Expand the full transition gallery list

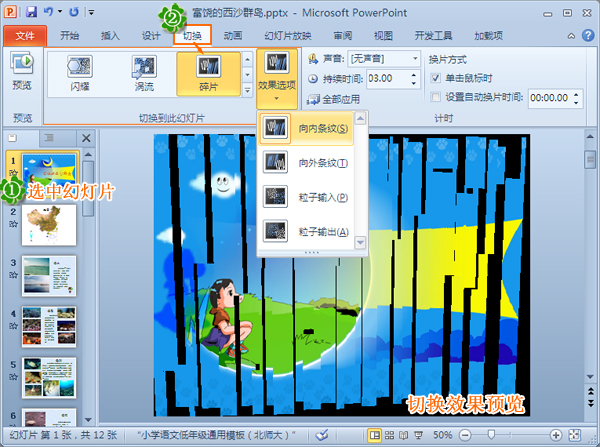click(248, 90)
